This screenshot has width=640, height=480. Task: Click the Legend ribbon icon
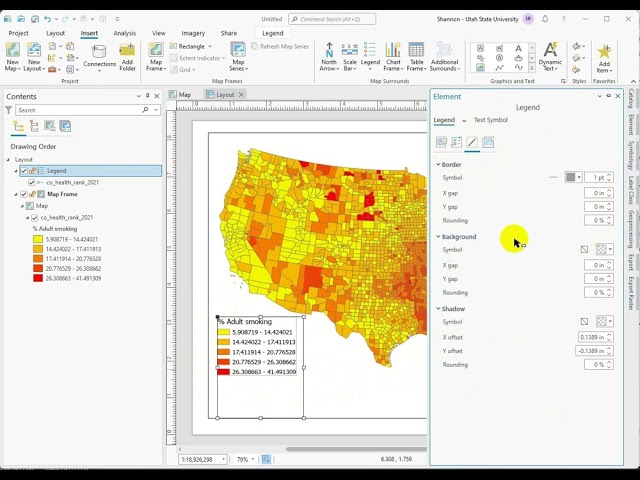coord(370,56)
